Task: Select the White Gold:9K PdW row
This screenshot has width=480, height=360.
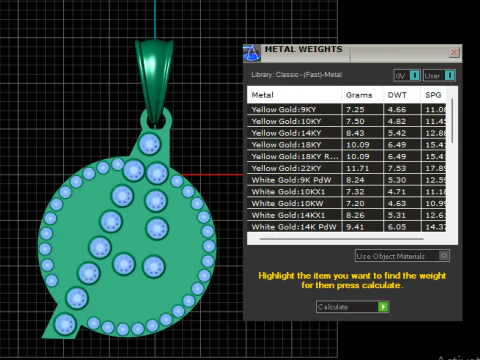Action: [346, 180]
